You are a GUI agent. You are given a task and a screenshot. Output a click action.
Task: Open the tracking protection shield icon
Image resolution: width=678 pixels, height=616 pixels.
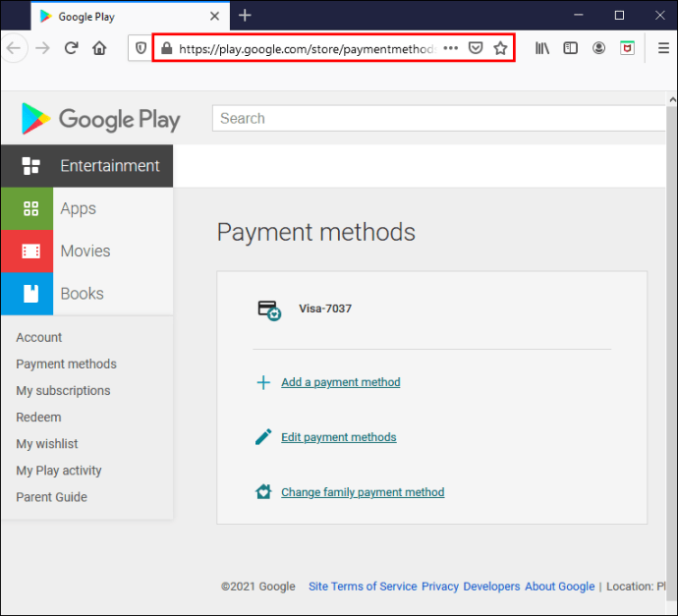141,48
